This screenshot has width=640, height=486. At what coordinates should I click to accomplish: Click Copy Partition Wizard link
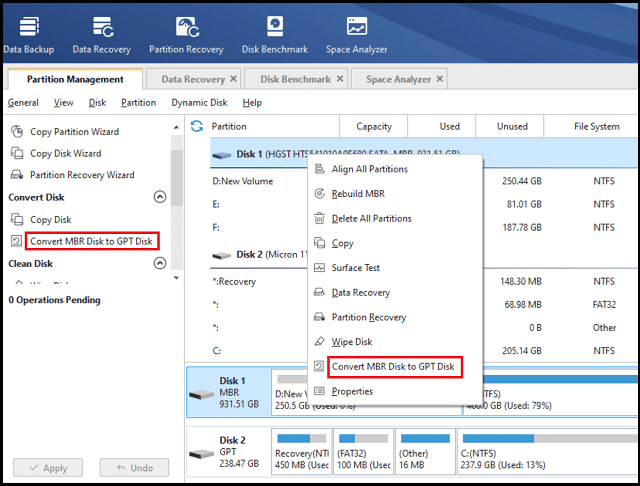[x=74, y=132]
